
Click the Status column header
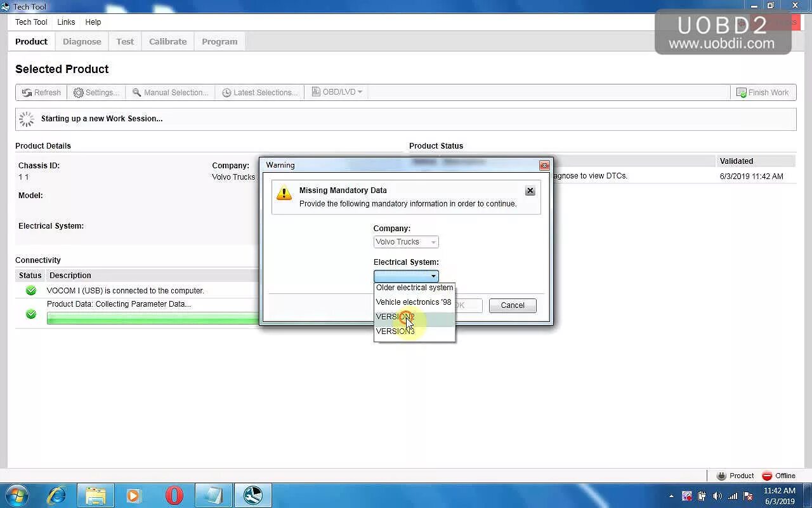point(30,276)
